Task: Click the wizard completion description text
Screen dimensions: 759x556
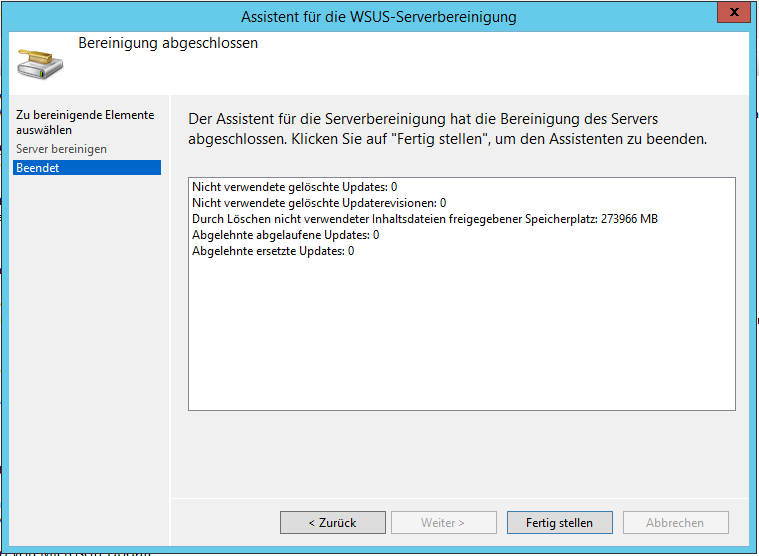Action: 447,129
